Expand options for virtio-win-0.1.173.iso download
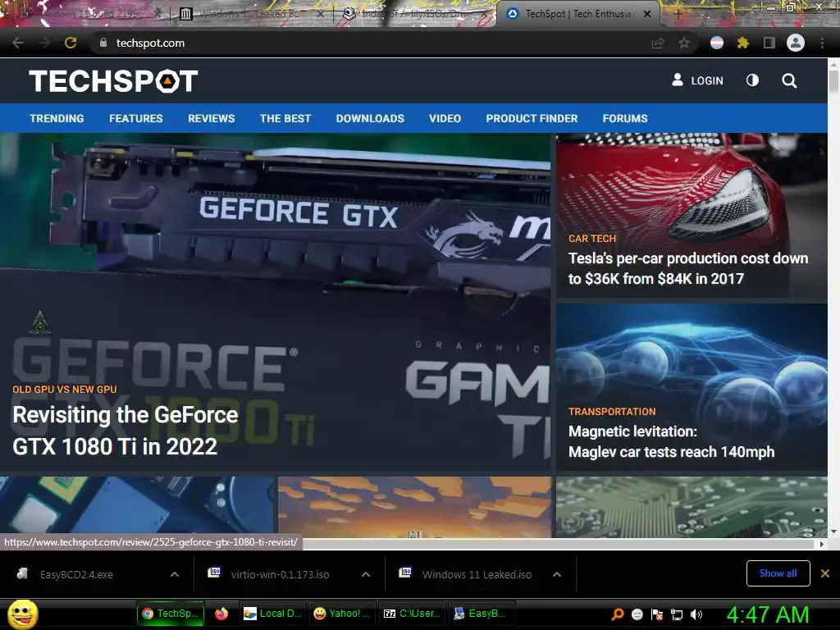The height and width of the screenshot is (630, 840). point(366,574)
